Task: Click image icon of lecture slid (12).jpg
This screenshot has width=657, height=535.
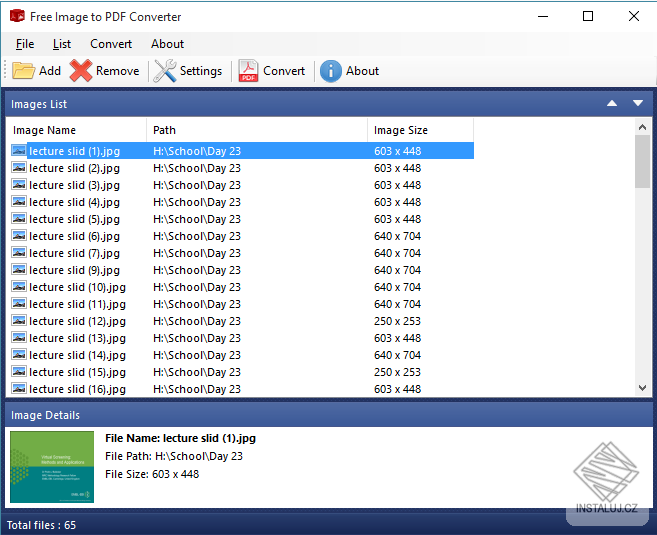Action: (x=19, y=321)
